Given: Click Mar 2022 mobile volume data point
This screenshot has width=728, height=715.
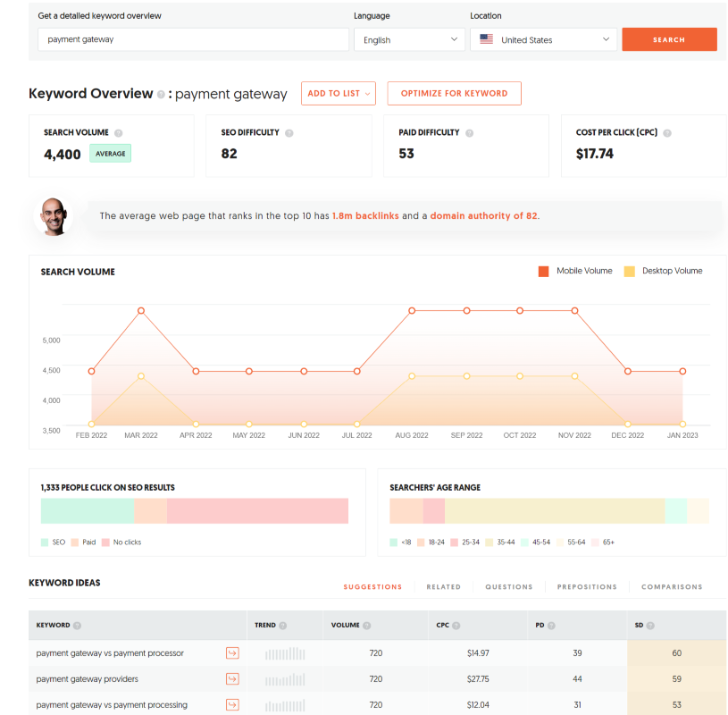Looking at the screenshot, I should point(141,311).
